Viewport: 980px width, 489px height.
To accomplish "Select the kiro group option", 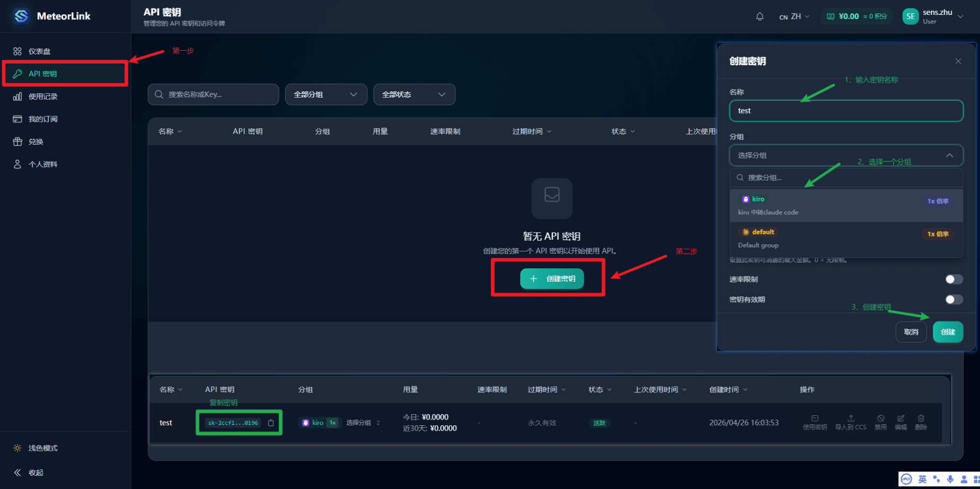I will click(846, 206).
